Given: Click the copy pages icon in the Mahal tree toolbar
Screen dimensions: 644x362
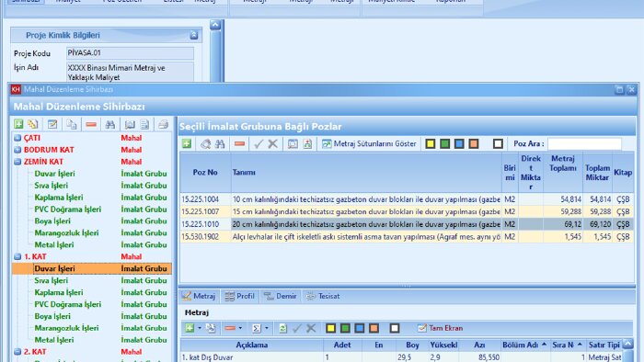Looking at the screenshot, I should point(72,124).
